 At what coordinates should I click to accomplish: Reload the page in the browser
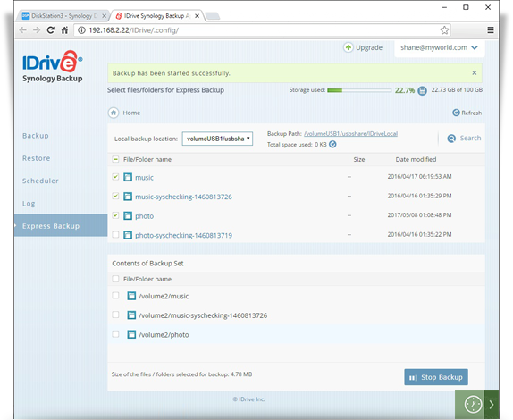click(x=50, y=30)
